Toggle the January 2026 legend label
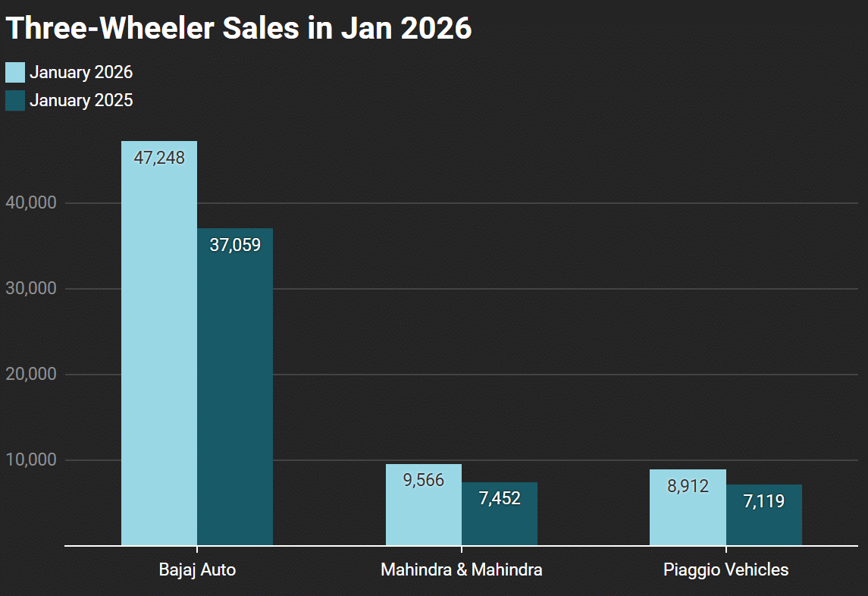 pos(81,73)
